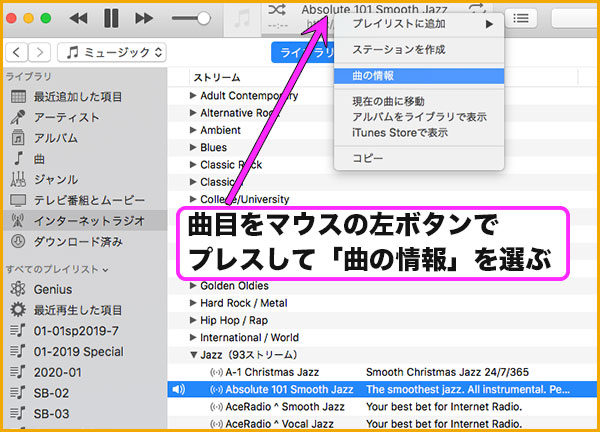The height and width of the screenshot is (432, 600).
Task: Choose 曲の情報 from context menu
Action: tap(419, 76)
